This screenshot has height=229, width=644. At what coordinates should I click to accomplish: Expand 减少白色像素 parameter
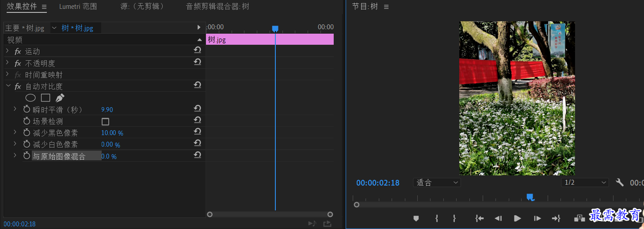15,144
